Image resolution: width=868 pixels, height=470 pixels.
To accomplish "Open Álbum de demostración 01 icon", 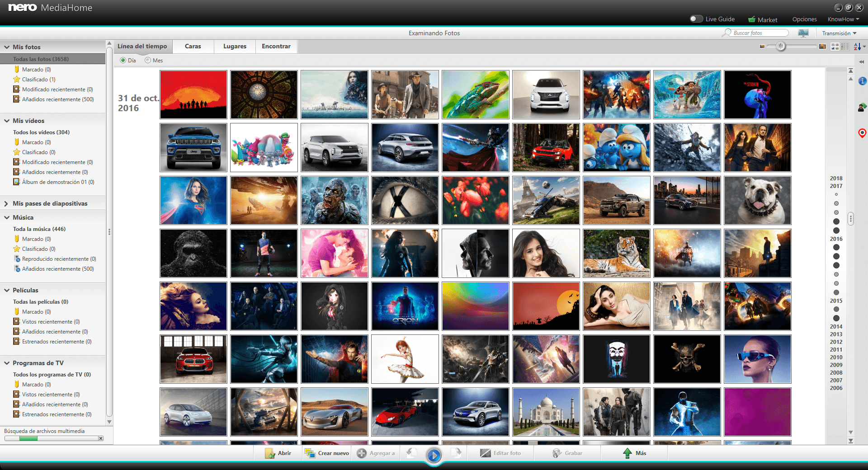I will coord(17,182).
